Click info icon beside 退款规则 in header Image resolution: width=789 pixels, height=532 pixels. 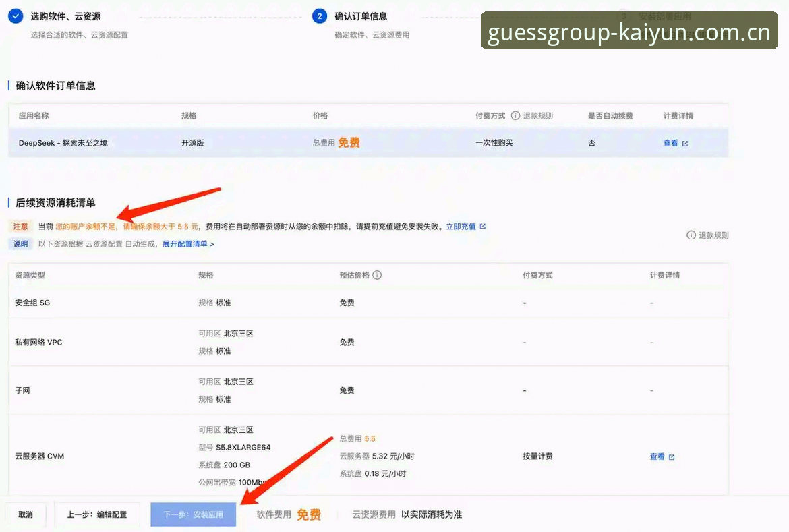click(515, 116)
